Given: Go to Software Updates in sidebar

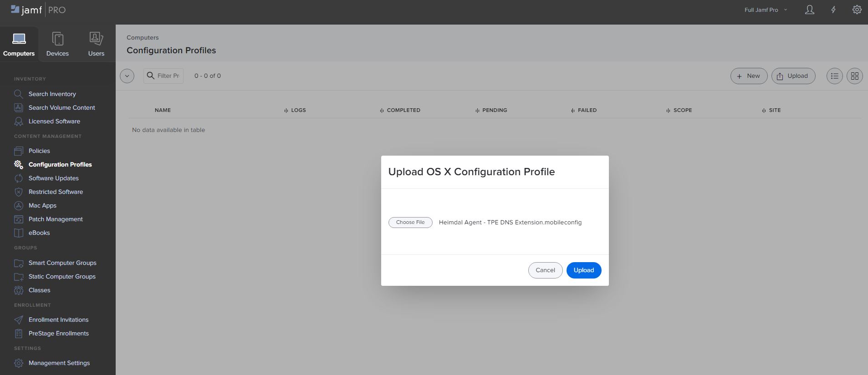Looking at the screenshot, I should [x=54, y=178].
